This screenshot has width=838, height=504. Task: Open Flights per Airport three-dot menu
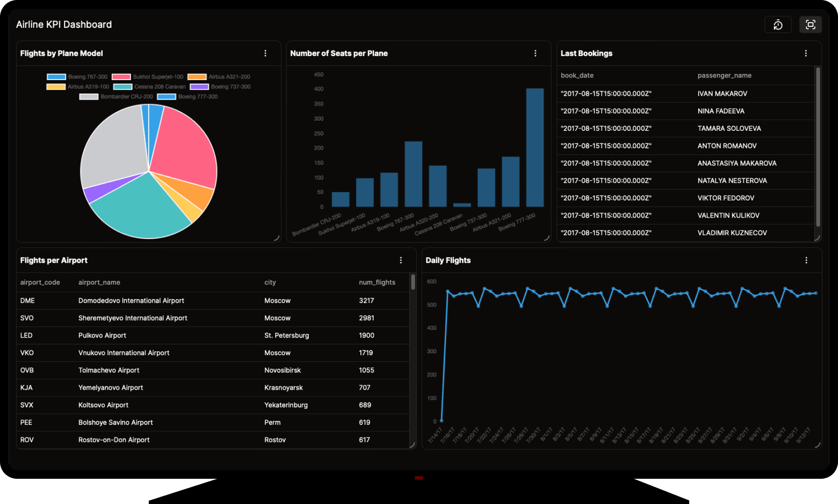tap(401, 260)
